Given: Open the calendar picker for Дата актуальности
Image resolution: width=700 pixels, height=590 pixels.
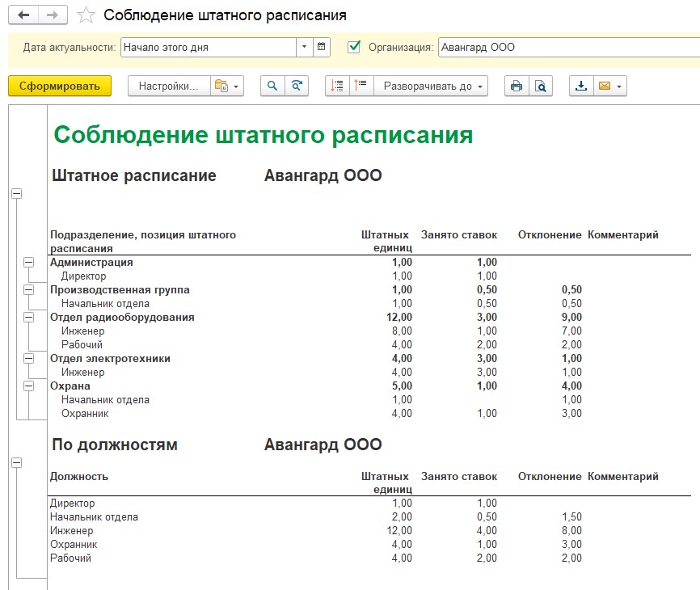Looking at the screenshot, I should click(321, 47).
